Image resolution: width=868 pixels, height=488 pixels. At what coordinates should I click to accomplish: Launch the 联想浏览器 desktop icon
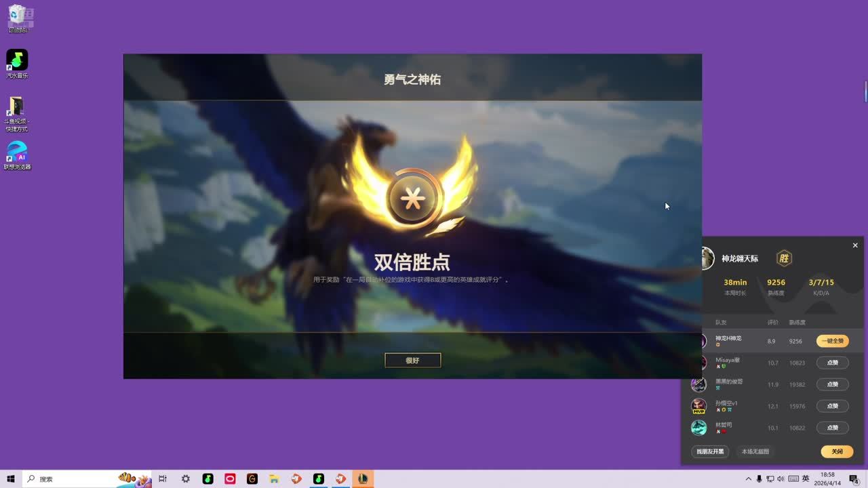point(17,155)
